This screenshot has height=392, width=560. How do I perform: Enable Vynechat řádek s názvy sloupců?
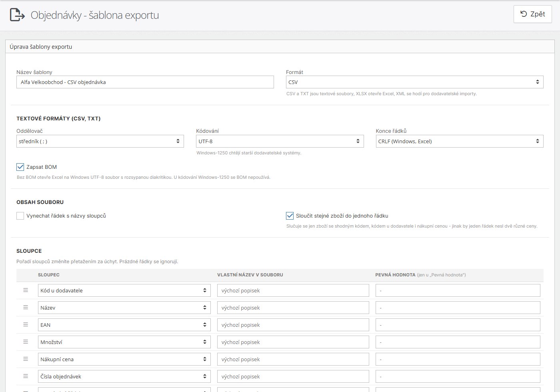20,216
